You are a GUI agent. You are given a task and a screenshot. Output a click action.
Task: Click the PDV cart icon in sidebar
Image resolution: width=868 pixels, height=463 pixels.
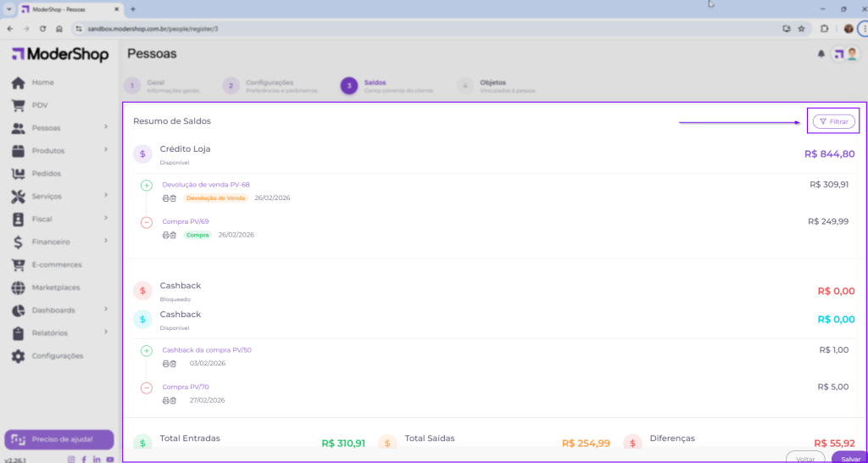click(x=18, y=105)
